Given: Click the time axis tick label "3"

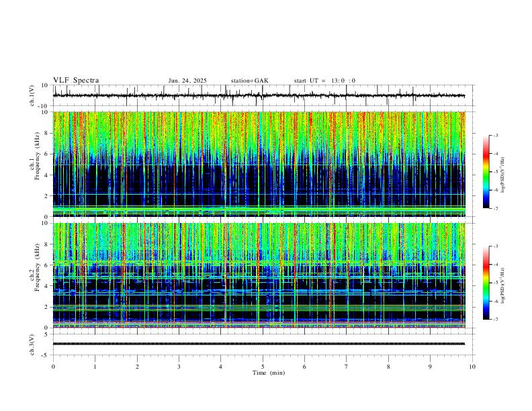Looking at the screenshot, I should click(x=179, y=367).
